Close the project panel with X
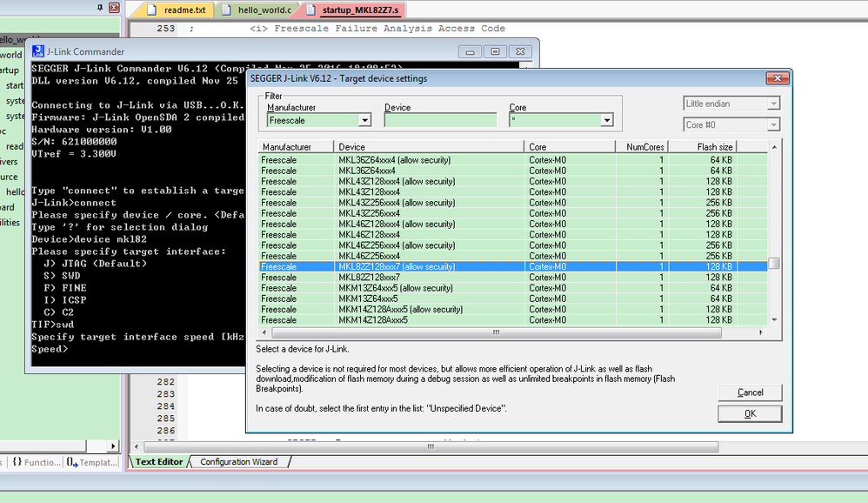 click(114, 7)
